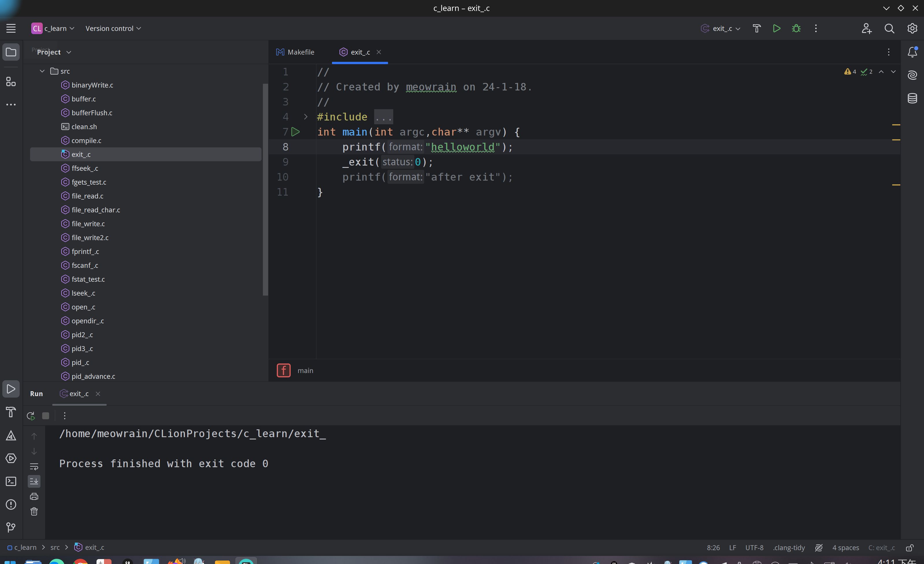Screen dimensions: 924x564
Task: Open the exit_c run configuration dropdown
Action: (x=722, y=29)
